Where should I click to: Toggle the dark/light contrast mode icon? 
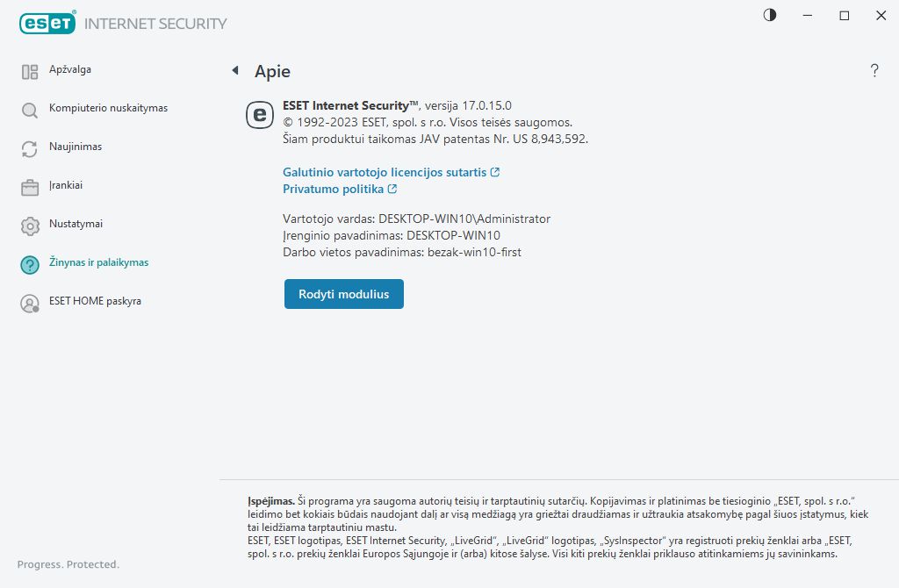click(770, 15)
